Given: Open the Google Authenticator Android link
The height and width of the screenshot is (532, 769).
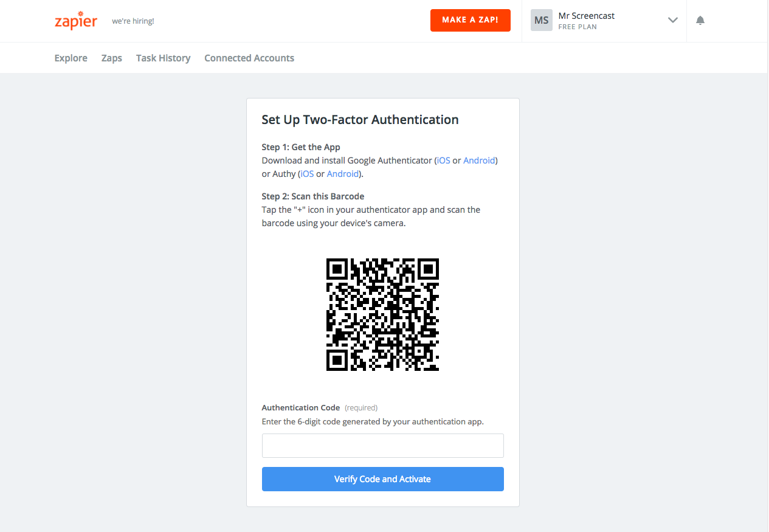Looking at the screenshot, I should (x=478, y=160).
